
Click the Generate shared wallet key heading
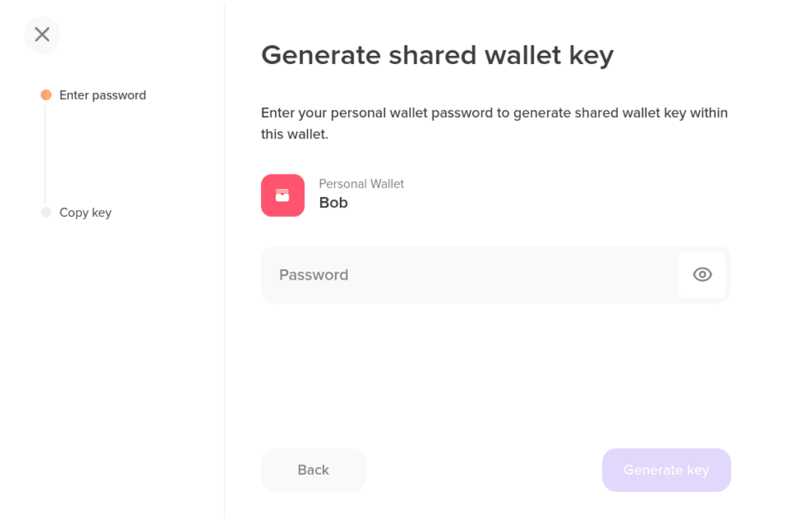point(437,56)
